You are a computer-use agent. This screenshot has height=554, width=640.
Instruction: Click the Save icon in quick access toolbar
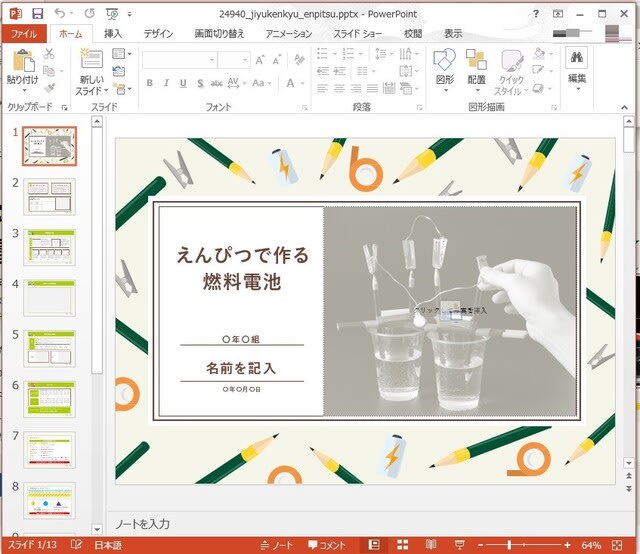pos(38,14)
